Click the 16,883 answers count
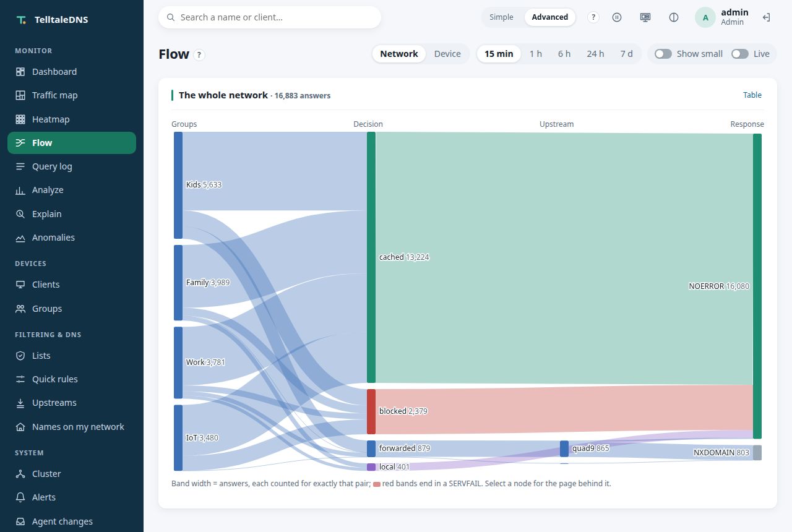 [303, 96]
